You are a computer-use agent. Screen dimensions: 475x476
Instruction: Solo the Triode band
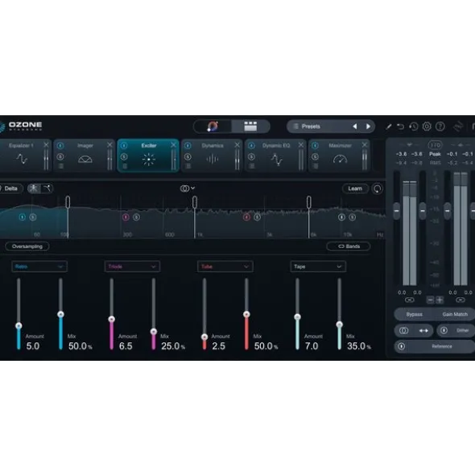[137, 217]
